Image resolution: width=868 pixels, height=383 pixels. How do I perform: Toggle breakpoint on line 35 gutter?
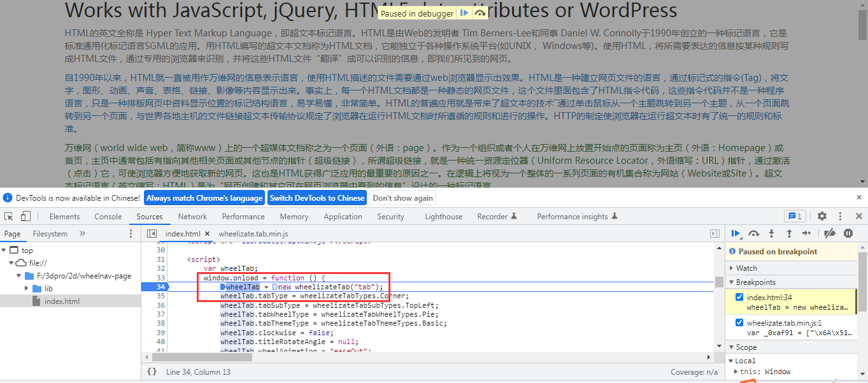[x=160, y=296]
